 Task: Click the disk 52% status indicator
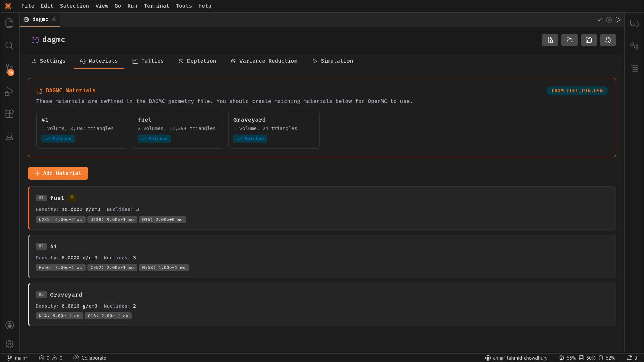pyautogui.click(x=607, y=358)
